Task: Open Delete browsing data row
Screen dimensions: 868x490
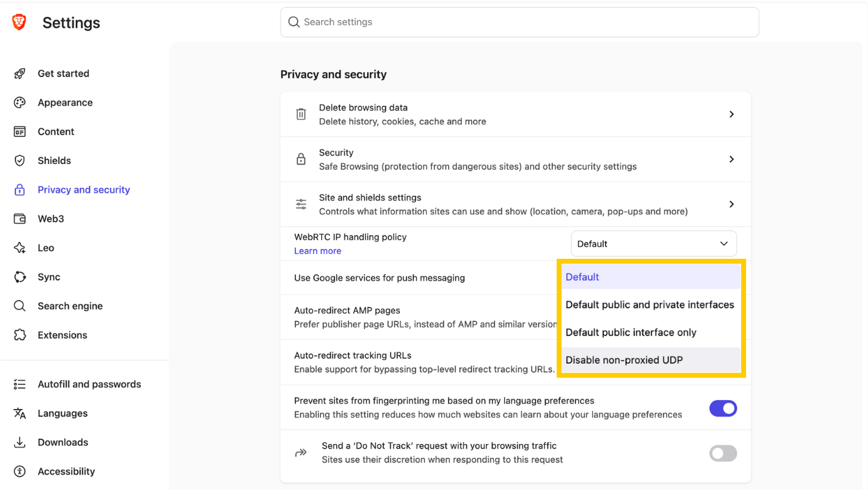Action: tap(515, 114)
